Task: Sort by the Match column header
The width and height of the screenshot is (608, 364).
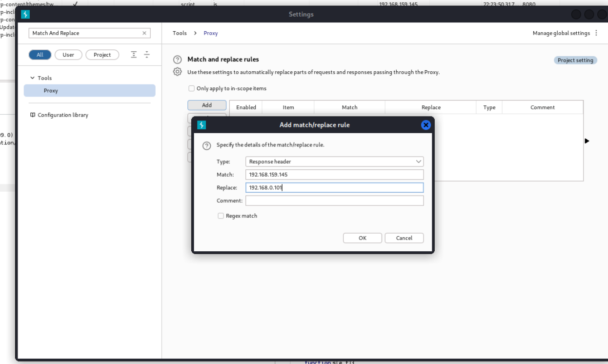Action: tap(349, 107)
